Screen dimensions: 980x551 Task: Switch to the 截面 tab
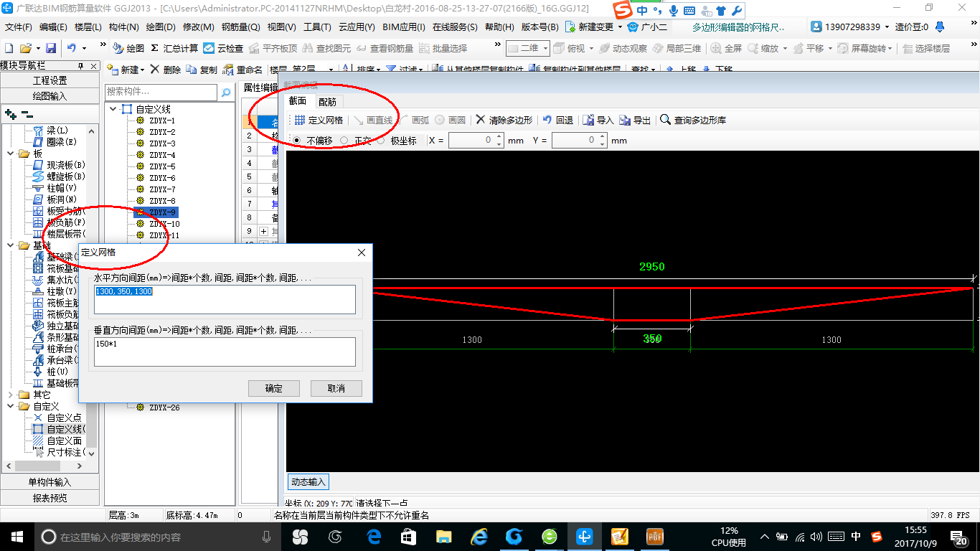(298, 101)
